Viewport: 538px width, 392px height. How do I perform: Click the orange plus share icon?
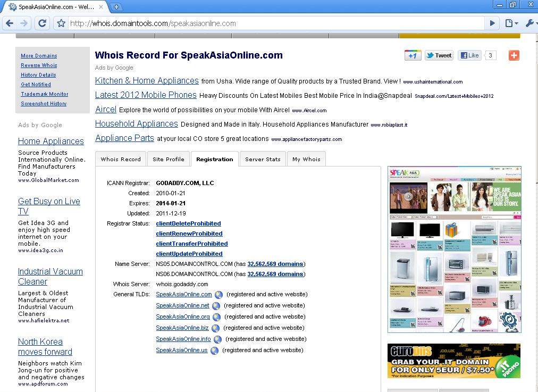[x=514, y=55]
